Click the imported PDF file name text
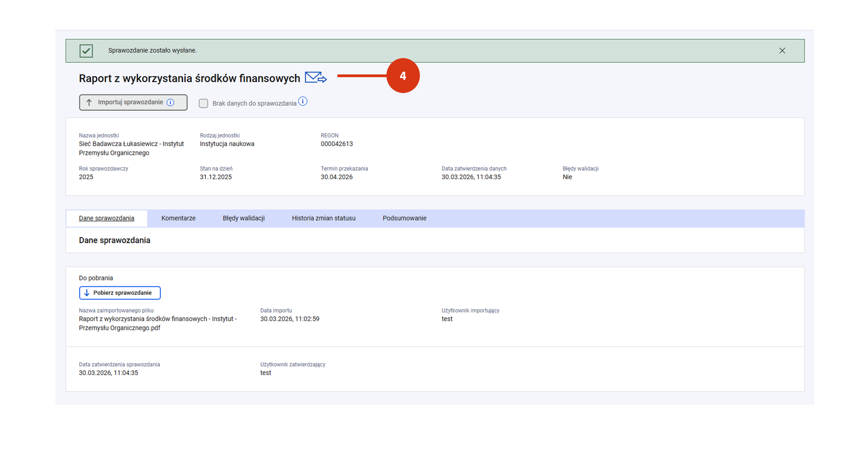Image resolution: width=868 pixels, height=452 pixels. coord(157,323)
